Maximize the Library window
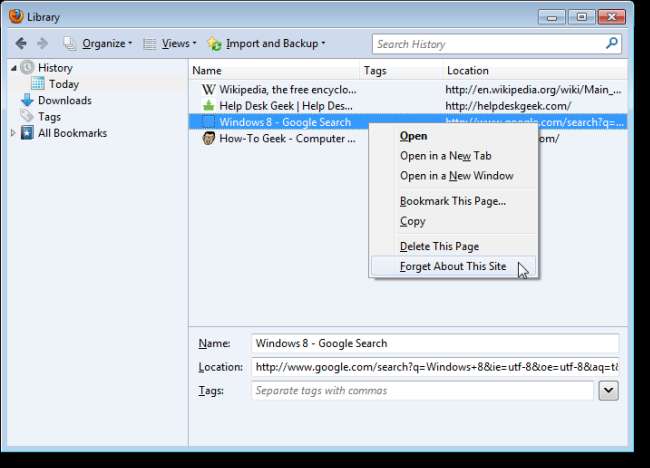This screenshot has height=468, width=650. (x=581, y=17)
